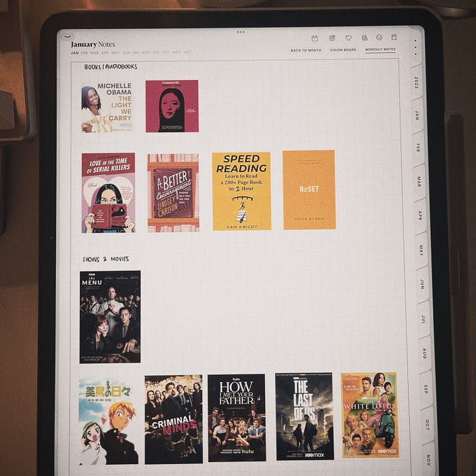Select the MAR side tab
The width and height of the screenshot is (476, 476).
(419, 182)
